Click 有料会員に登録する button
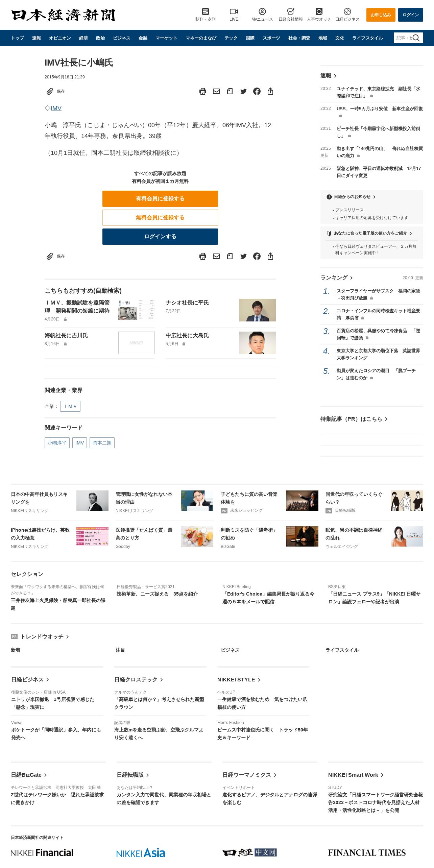The width and height of the screenshot is (434, 868). (x=160, y=199)
